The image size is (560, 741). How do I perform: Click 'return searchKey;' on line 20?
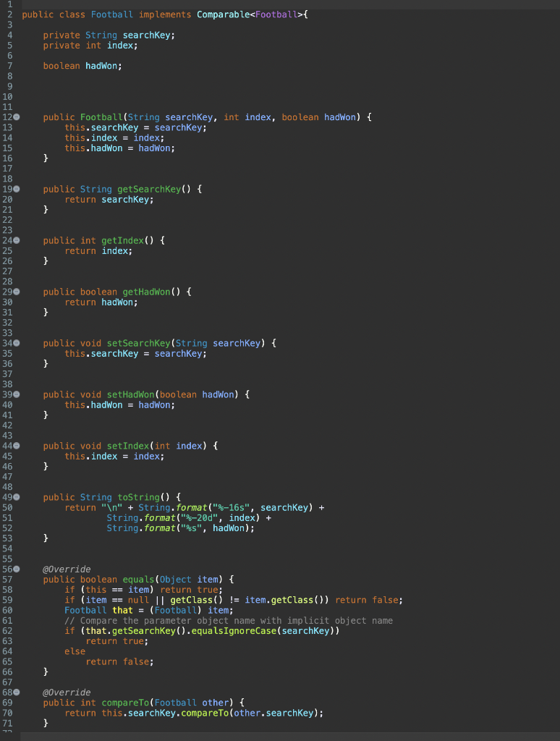109,200
